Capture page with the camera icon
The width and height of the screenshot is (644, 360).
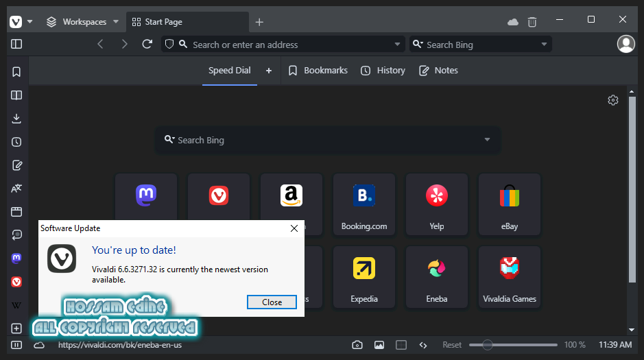357,345
